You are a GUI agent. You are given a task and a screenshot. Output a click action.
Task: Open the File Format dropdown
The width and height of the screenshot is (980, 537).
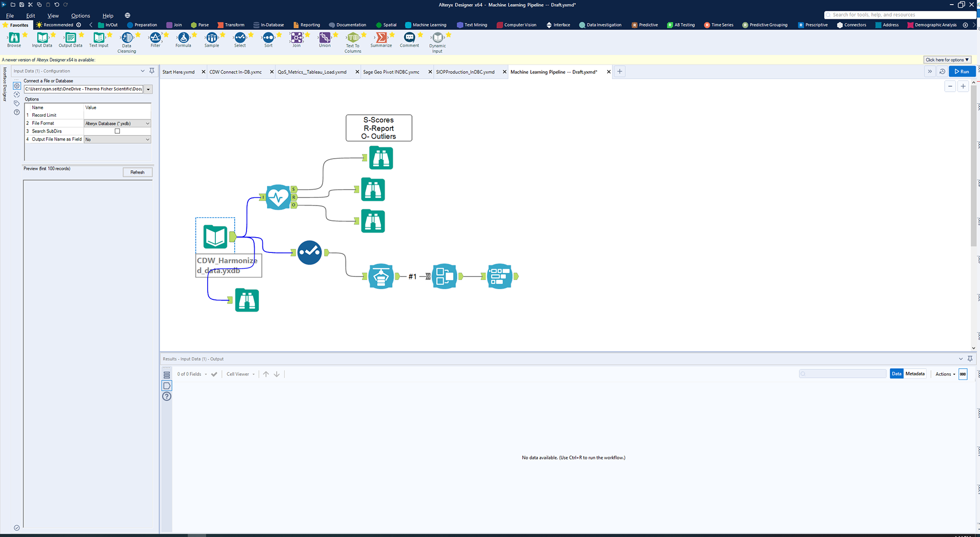117,123
